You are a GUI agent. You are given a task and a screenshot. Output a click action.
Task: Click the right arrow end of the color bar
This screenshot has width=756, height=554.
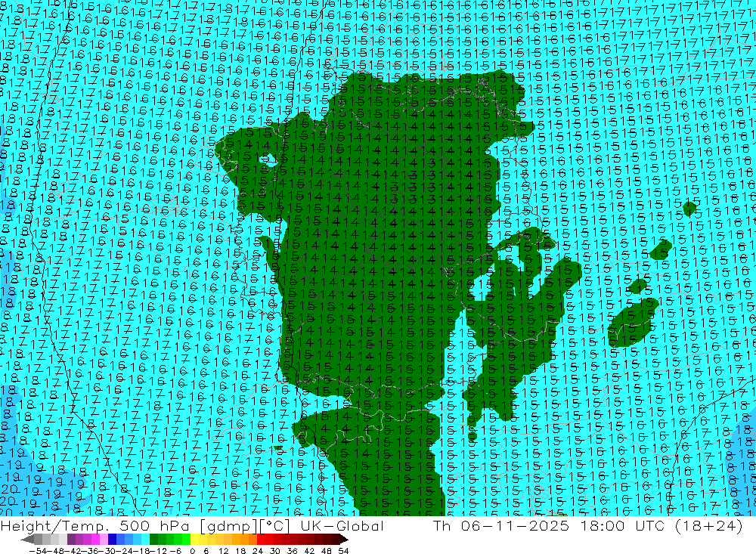coord(343,540)
